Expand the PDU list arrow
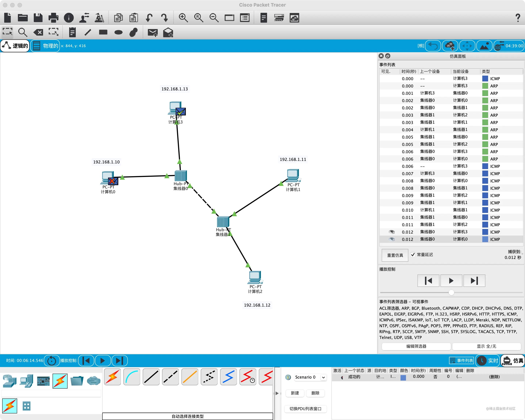This screenshot has width=525, height=420. [277, 393]
